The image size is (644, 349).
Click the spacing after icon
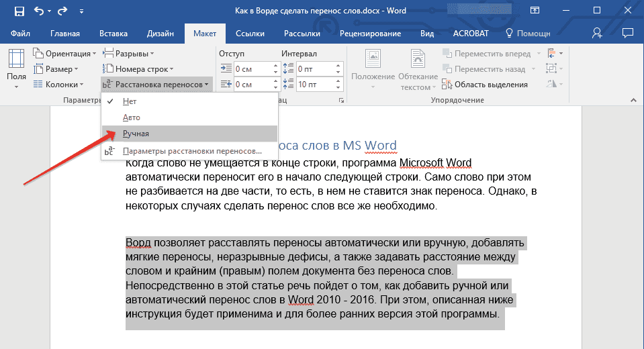(288, 84)
